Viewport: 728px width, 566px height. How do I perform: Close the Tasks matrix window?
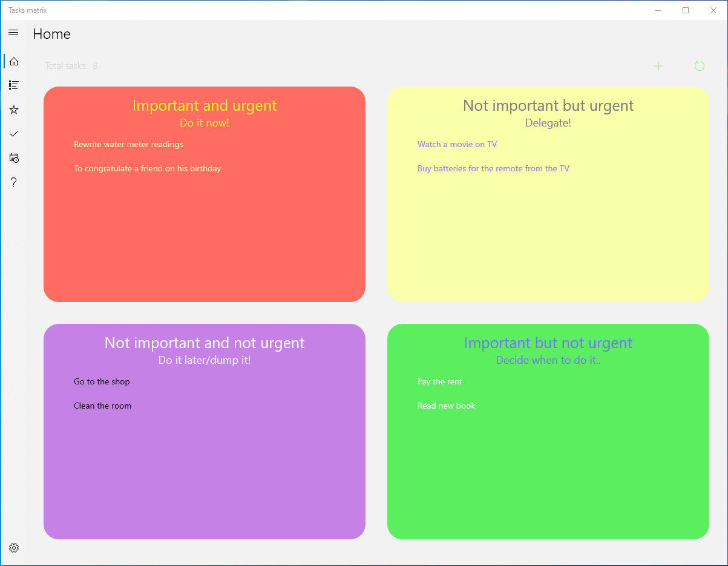point(713,10)
